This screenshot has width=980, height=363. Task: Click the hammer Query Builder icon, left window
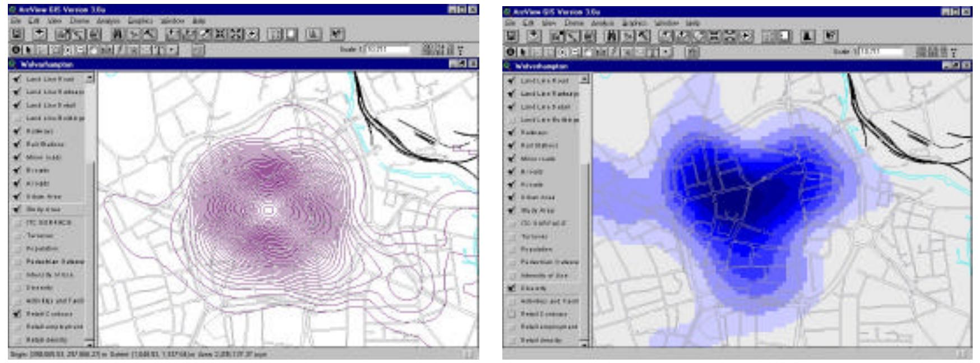[148, 34]
